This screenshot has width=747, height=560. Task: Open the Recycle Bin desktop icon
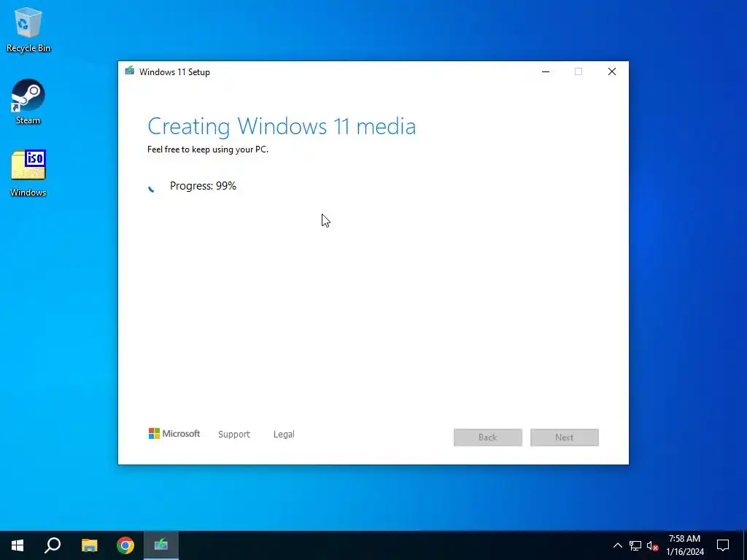(x=28, y=30)
